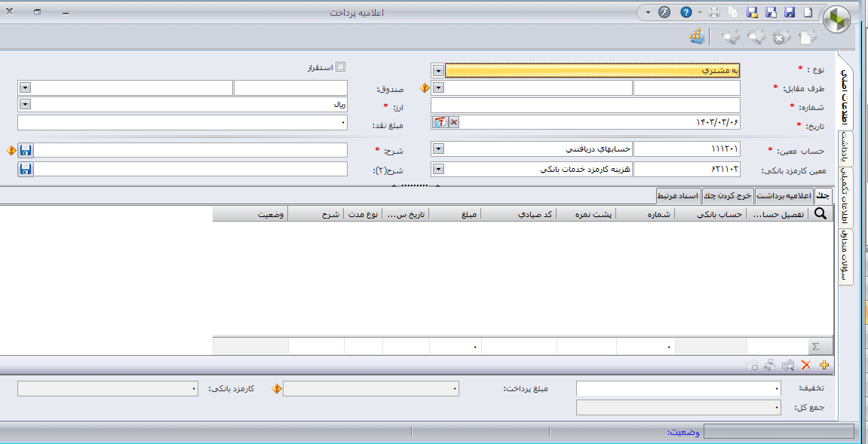Open the blue help question mark icon
Image resolution: width=868 pixels, height=444 pixels.
pyautogui.click(x=686, y=12)
